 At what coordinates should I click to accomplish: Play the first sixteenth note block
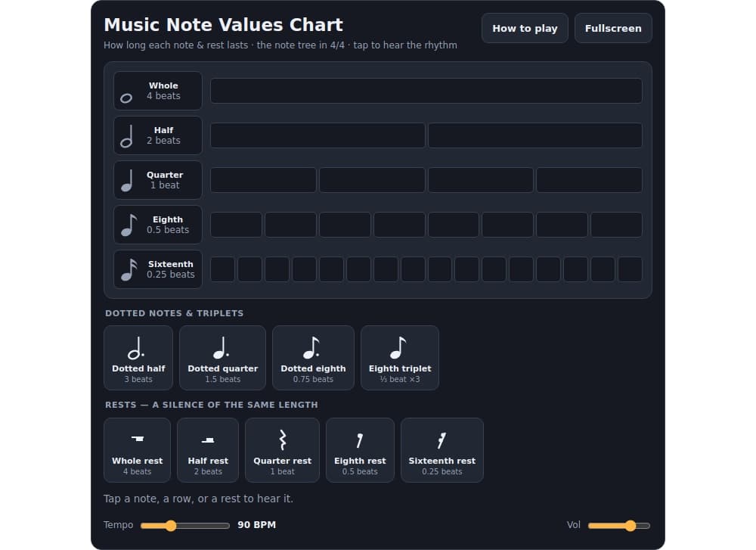(x=223, y=269)
